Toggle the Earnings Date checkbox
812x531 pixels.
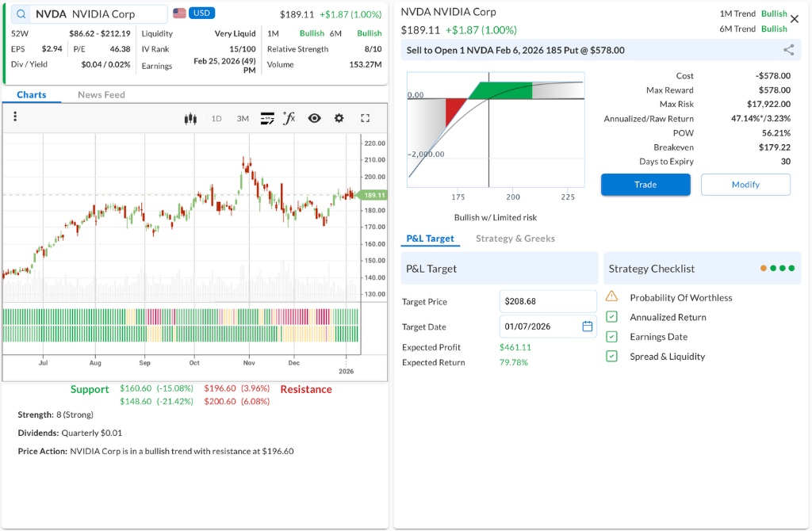point(611,337)
